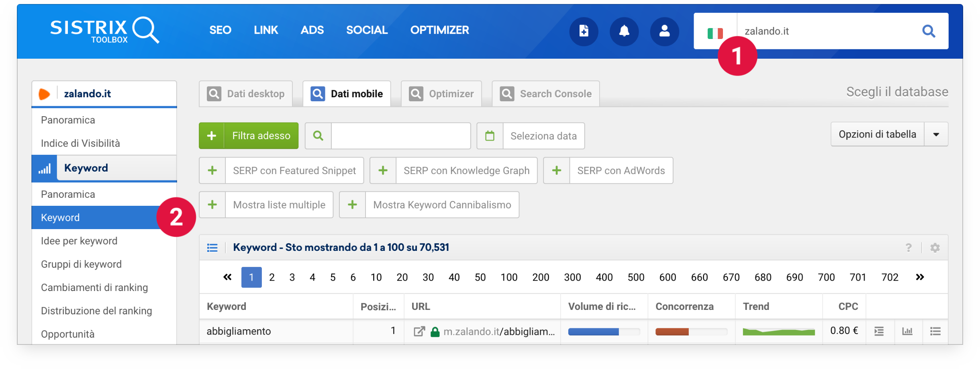The width and height of the screenshot is (980, 373).
Task: Click plus icon for Mostra liste multiple
Action: 212,205
